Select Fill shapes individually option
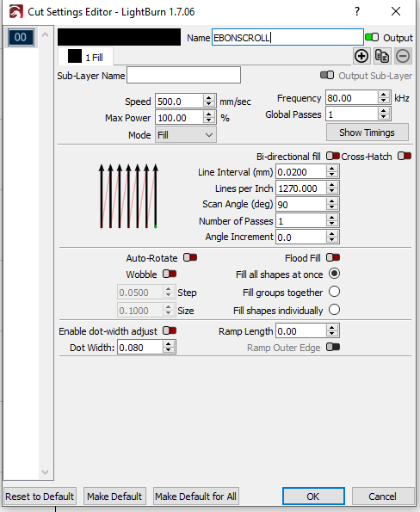This screenshot has width=420, height=512. (335, 309)
